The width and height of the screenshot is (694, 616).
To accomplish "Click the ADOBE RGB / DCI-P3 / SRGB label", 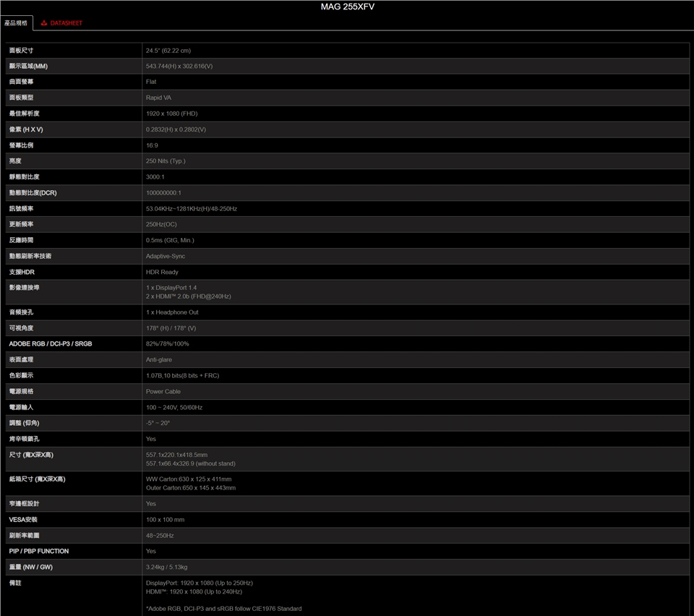I will [x=51, y=343].
